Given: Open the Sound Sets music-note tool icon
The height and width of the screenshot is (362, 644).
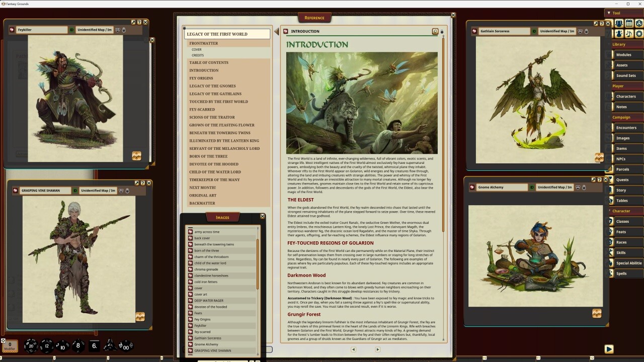Looking at the screenshot, I should point(629,34).
